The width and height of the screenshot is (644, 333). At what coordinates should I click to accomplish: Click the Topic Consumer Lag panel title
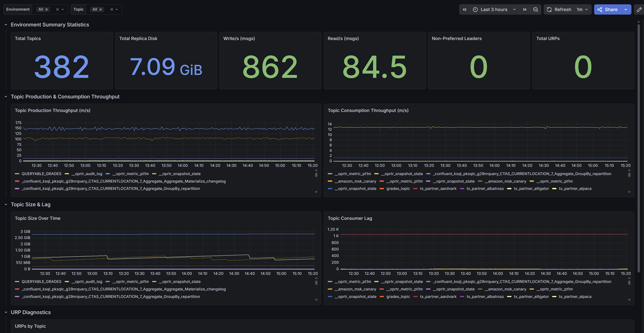coord(350,218)
